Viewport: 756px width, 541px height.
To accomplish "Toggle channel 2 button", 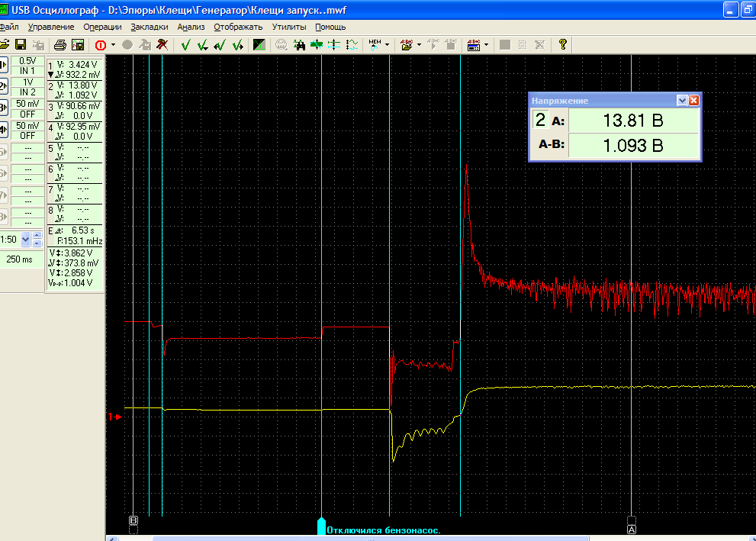I will click(x=3, y=86).
